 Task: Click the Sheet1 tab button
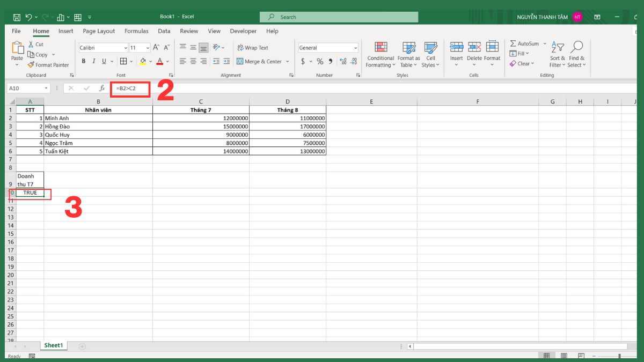point(54,345)
